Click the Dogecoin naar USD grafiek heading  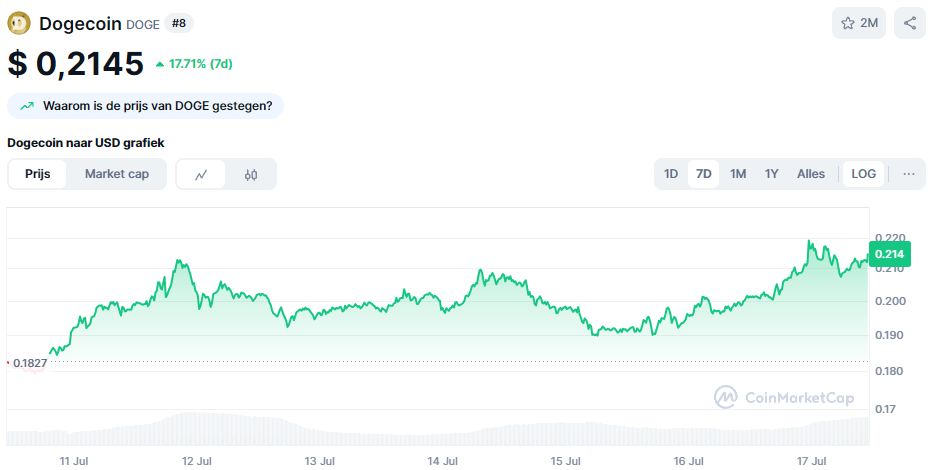tap(86, 143)
